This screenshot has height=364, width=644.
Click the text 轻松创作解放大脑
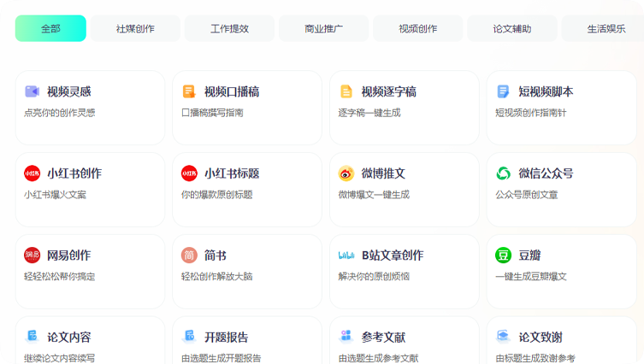217,277
